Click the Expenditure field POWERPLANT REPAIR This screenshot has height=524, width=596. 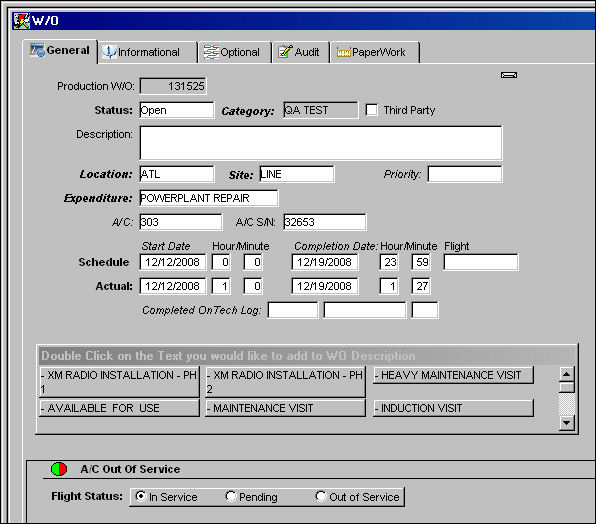[209, 198]
